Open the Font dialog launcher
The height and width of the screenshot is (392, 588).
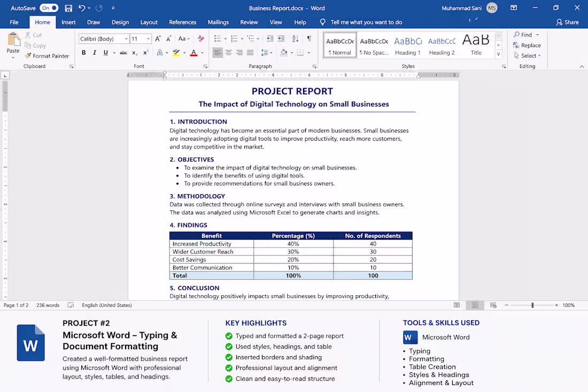205,66
